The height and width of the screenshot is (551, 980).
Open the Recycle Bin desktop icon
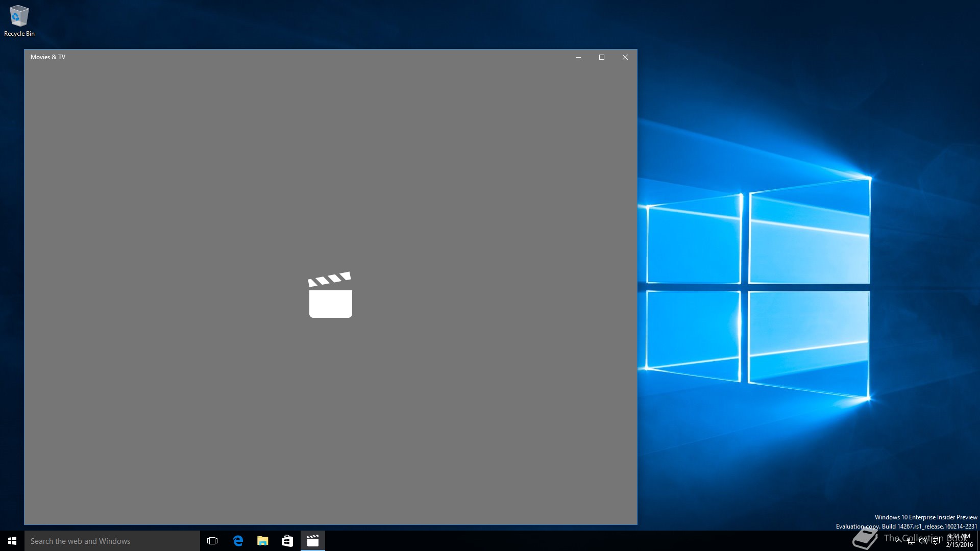[19, 20]
